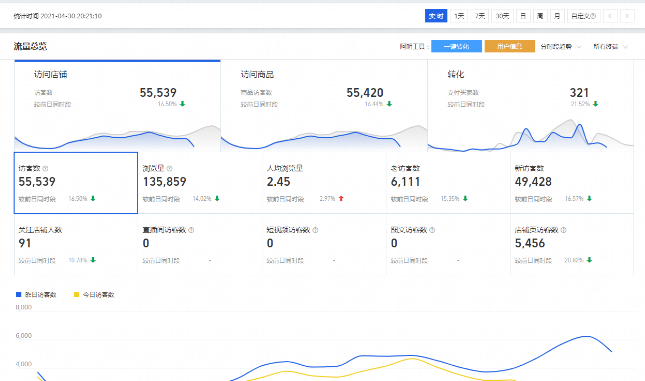Click the sparkline chart in 转化 card
This screenshot has height=381, width=645.
coord(531,136)
